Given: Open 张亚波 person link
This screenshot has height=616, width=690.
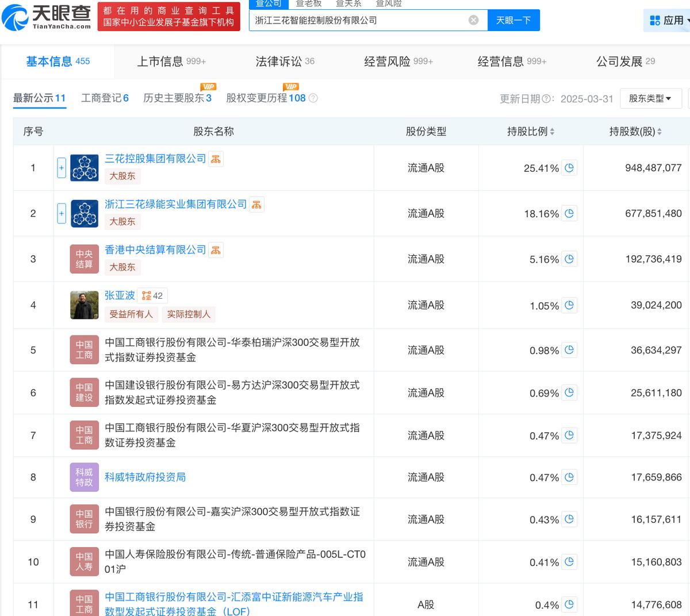Looking at the screenshot, I should click(120, 295).
